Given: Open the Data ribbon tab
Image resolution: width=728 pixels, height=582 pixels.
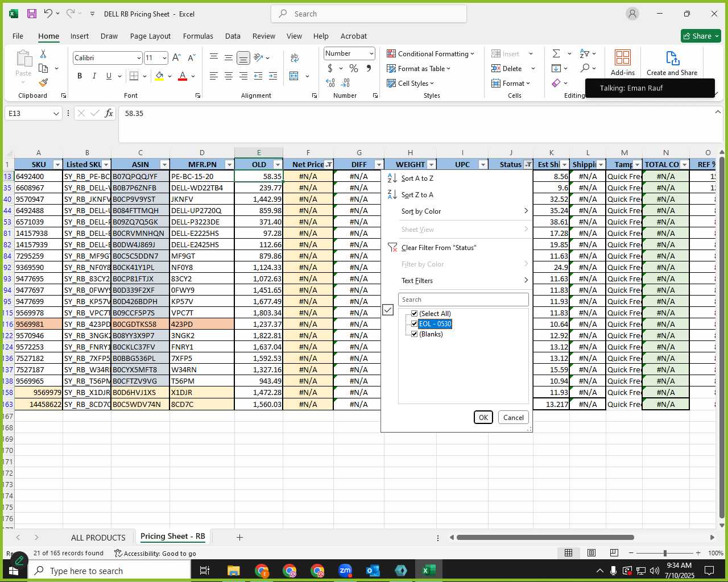Looking at the screenshot, I should (233, 36).
